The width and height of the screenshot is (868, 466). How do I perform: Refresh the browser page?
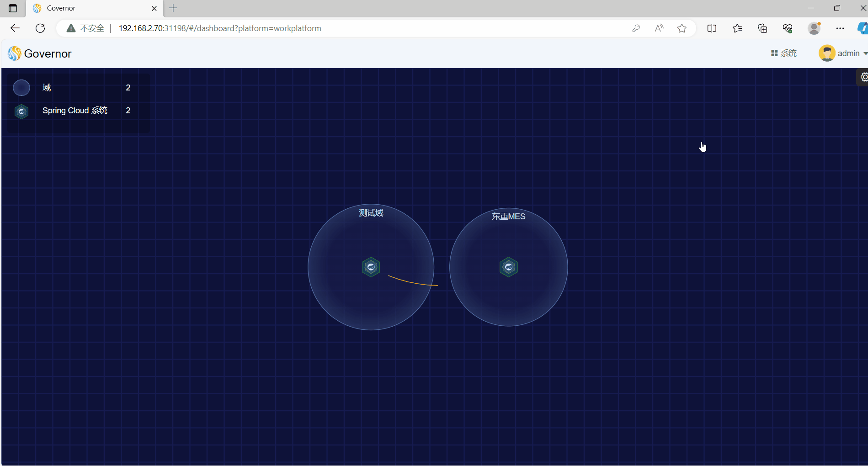40,28
